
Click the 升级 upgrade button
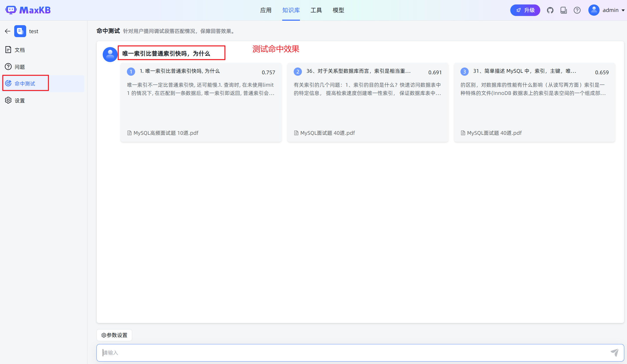click(525, 10)
